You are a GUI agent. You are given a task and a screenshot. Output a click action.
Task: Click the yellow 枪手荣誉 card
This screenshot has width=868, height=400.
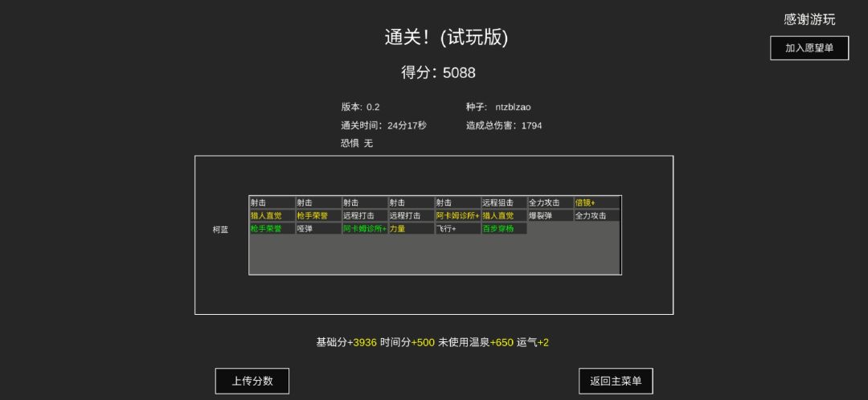pyautogui.click(x=318, y=216)
